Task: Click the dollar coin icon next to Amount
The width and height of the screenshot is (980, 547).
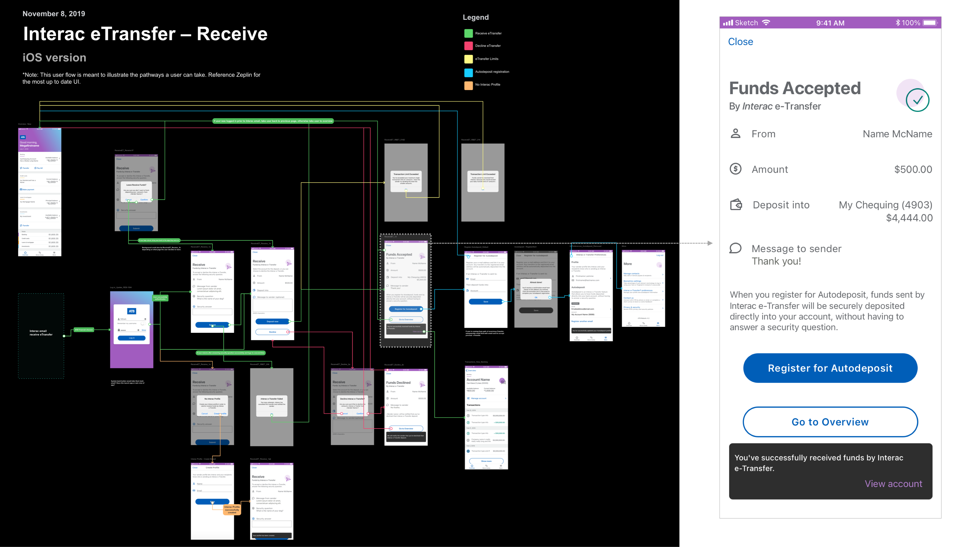Action: coord(735,169)
